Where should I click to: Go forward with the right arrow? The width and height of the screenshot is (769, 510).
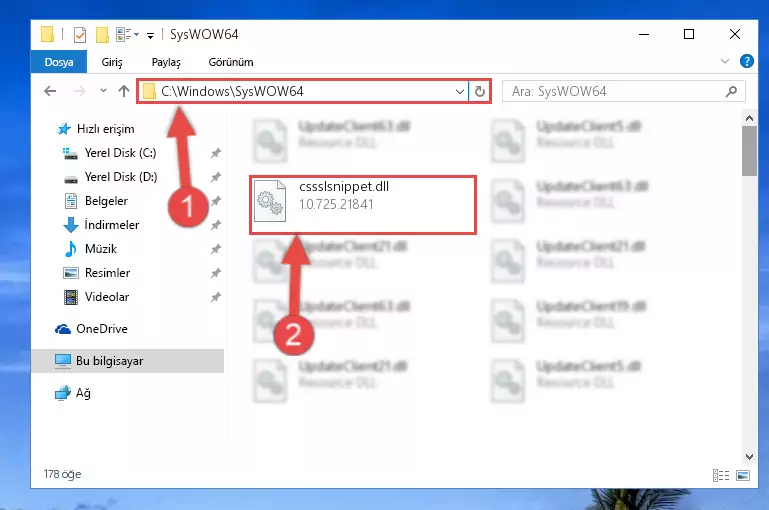point(79,91)
